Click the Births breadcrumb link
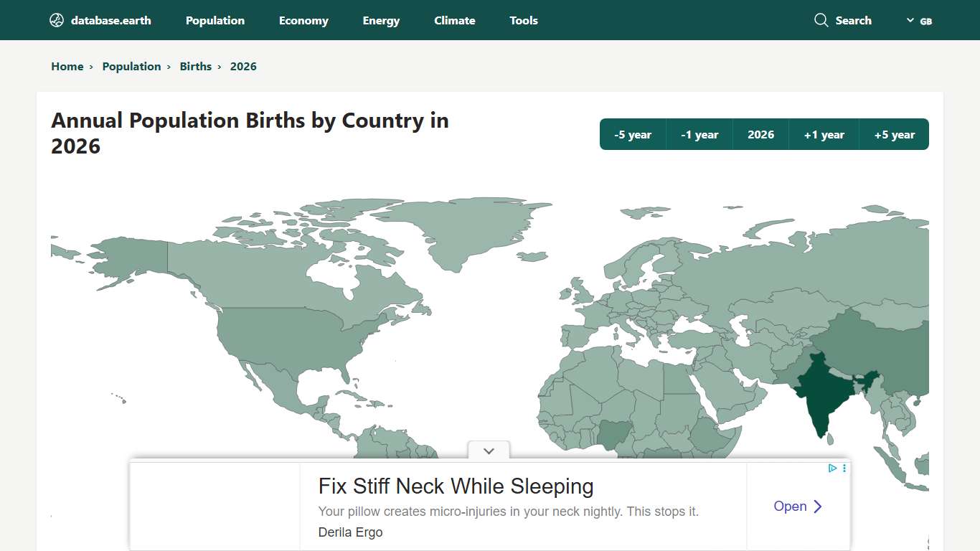The height and width of the screenshot is (551, 980). (195, 66)
